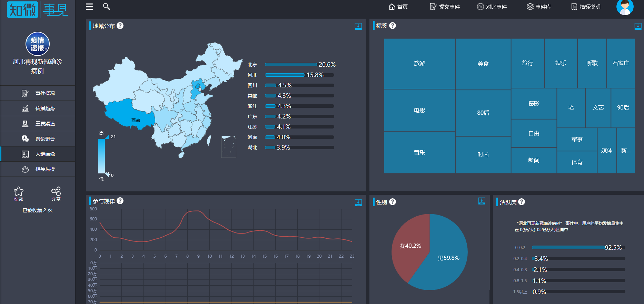
Task: Click the 文艺 tag block
Action: coord(598,108)
